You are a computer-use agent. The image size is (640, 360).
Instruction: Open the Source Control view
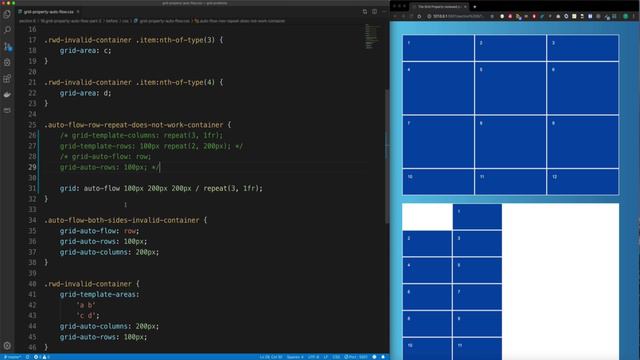click(x=7, y=46)
